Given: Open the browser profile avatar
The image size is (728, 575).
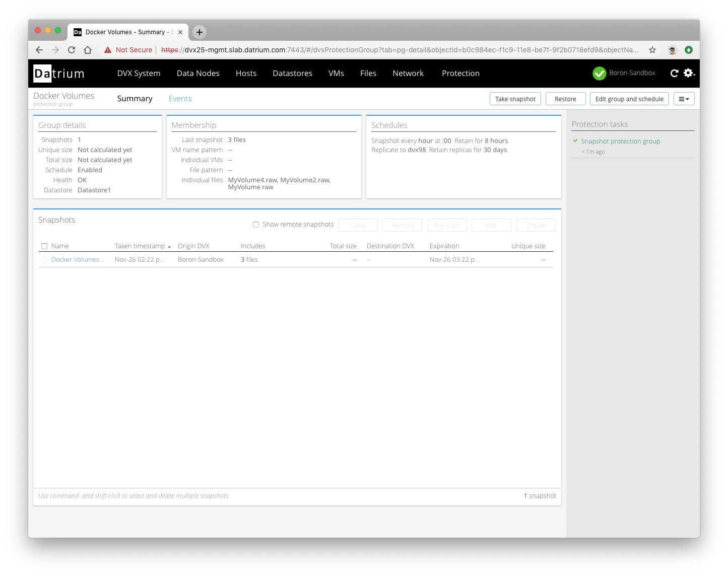Looking at the screenshot, I should [x=672, y=50].
